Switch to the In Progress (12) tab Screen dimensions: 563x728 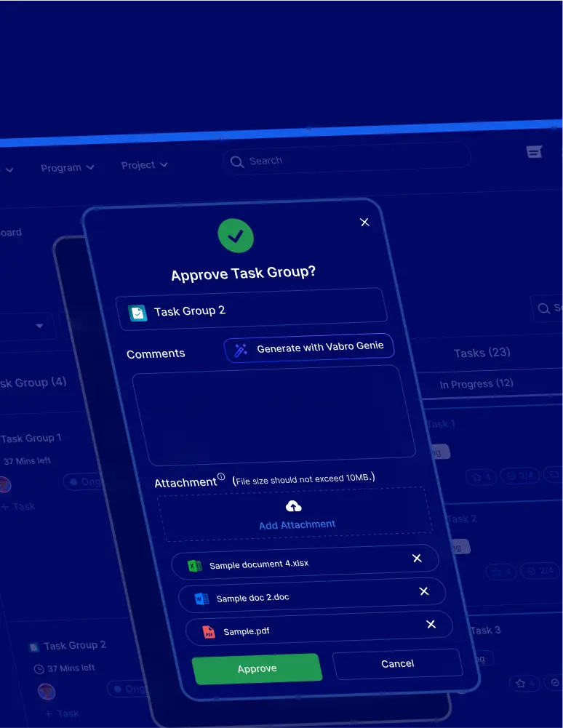click(476, 384)
